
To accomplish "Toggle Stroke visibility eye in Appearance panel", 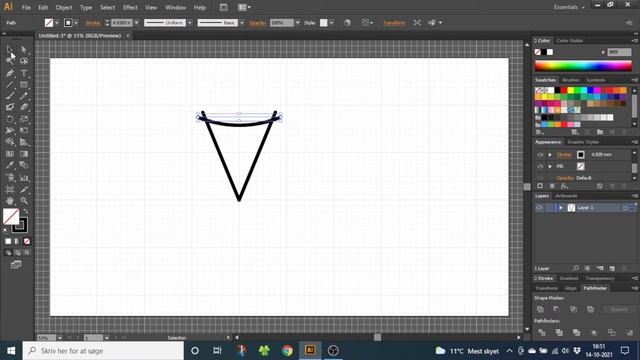I will (x=540, y=155).
